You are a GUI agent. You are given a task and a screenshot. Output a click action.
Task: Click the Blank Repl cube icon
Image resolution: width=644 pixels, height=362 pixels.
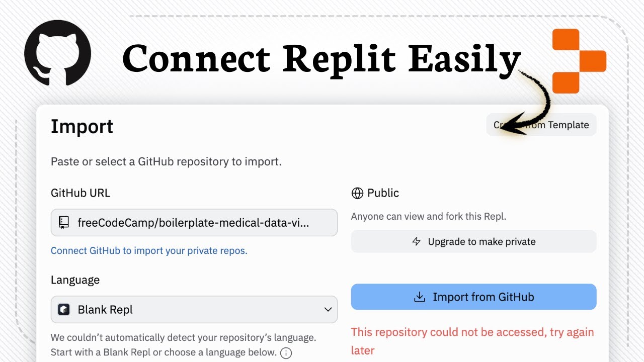tap(64, 309)
